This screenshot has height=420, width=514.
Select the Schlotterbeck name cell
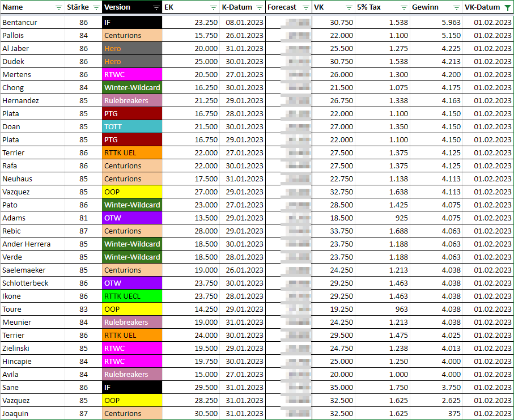pos(32,283)
